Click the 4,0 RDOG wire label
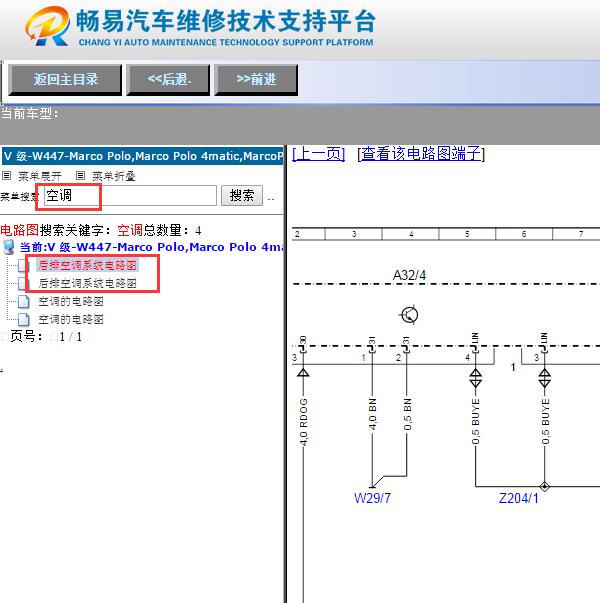This screenshot has height=603, width=600. point(303,422)
